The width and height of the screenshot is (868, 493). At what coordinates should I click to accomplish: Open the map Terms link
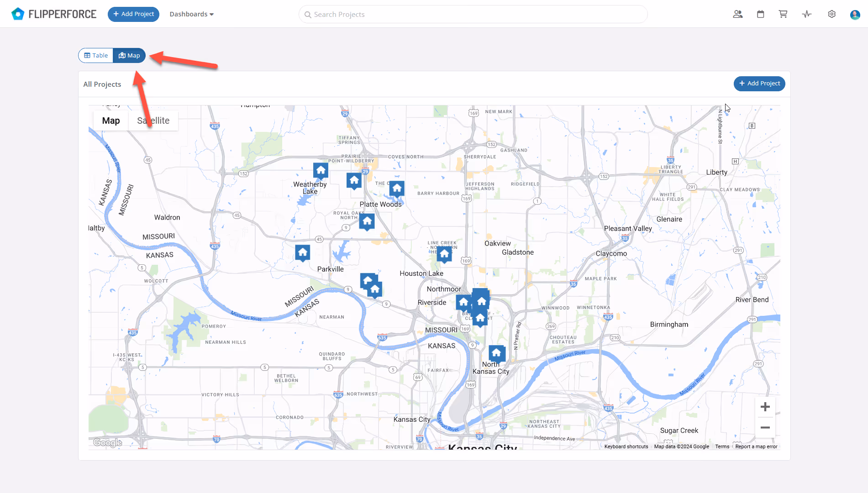(722, 446)
